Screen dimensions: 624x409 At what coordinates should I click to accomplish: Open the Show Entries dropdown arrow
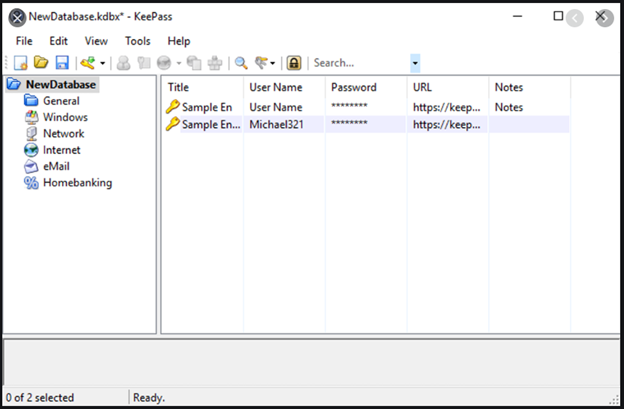click(273, 63)
